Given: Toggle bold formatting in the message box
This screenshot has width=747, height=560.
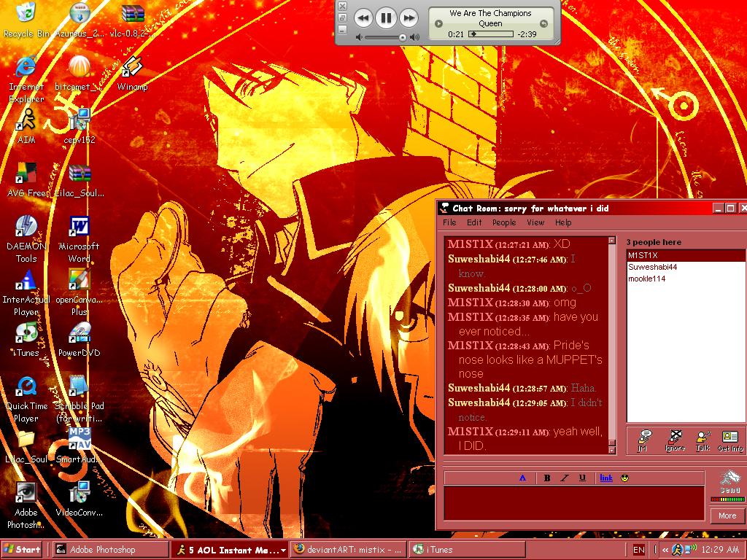Looking at the screenshot, I should [x=546, y=478].
